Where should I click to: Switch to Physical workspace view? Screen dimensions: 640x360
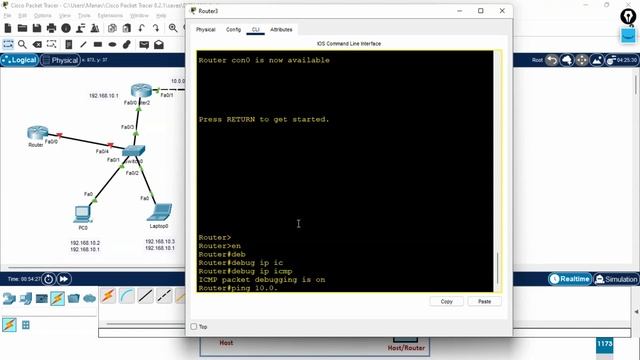[60, 60]
